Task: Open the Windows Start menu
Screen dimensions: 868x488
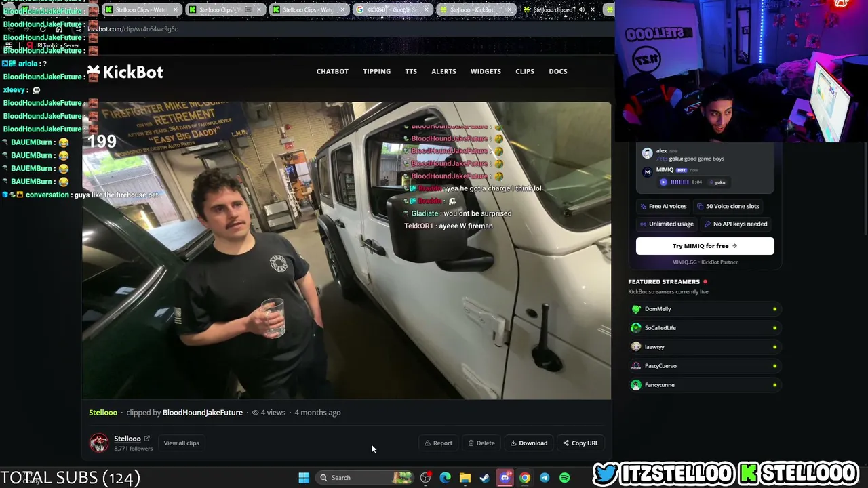Action: point(304,478)
